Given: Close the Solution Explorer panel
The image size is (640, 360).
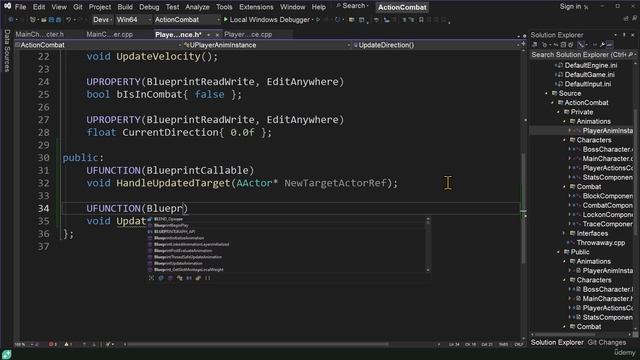Looking at the screenshot, I should pos(633,35).
